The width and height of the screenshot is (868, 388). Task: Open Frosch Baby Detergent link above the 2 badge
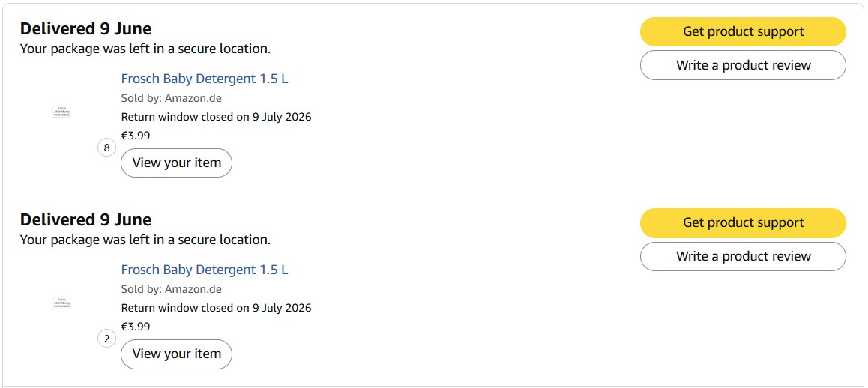point(205,270)
